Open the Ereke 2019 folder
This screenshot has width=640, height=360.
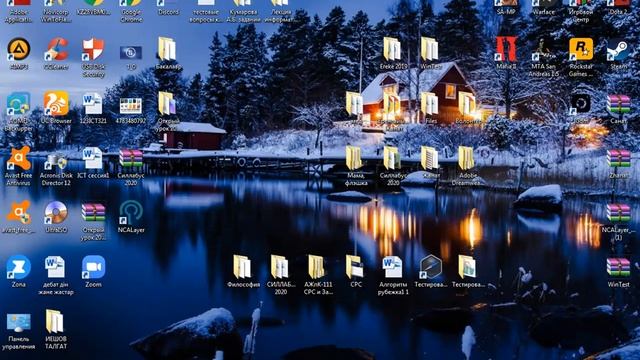point(392,49)
